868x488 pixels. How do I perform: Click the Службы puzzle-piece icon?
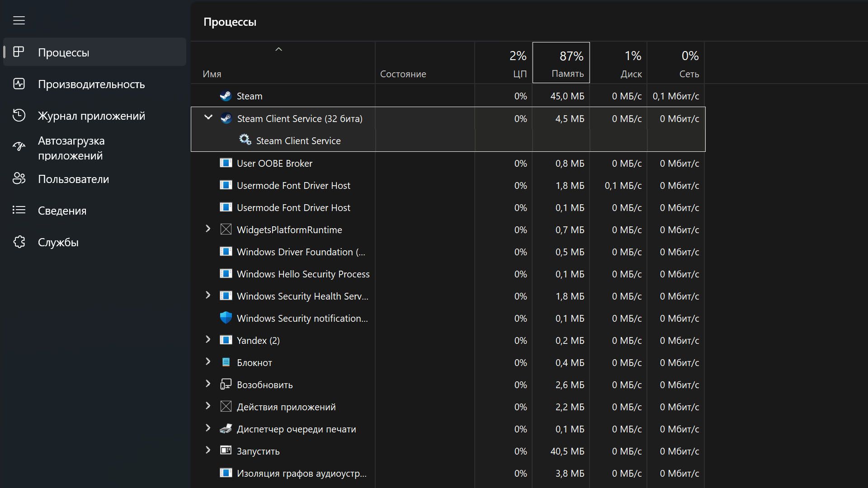tap(19, 242)
